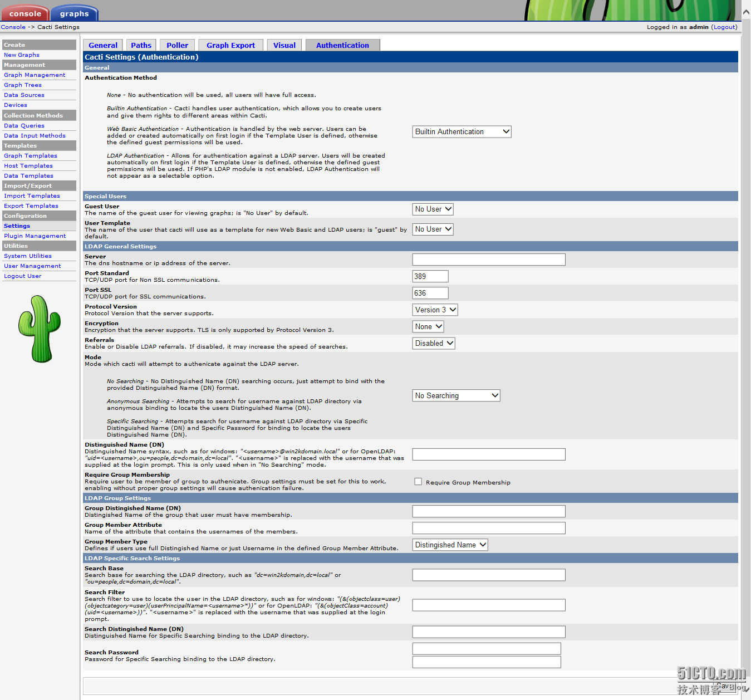The image size is (751, 700).
Task: Open the Group Member Type dropdown
Action: [x=450, y=545]
